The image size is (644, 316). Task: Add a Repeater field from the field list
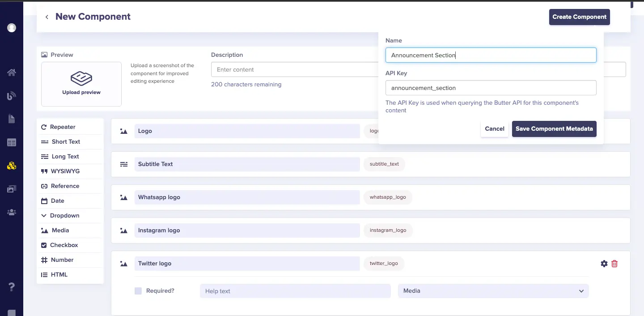tap(63, 127)
